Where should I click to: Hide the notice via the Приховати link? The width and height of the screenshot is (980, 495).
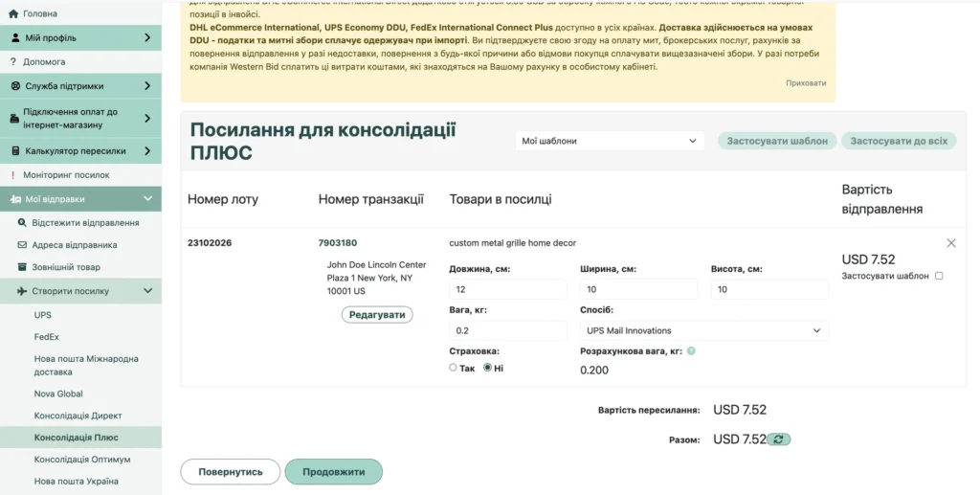pyautogui.click(x=806, y=83)
